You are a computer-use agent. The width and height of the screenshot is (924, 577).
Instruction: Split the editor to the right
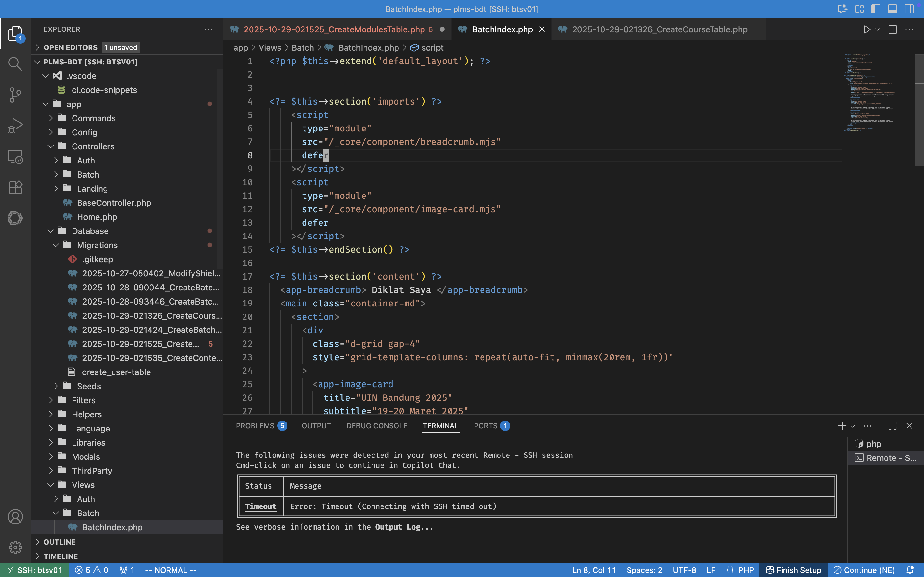893,29
